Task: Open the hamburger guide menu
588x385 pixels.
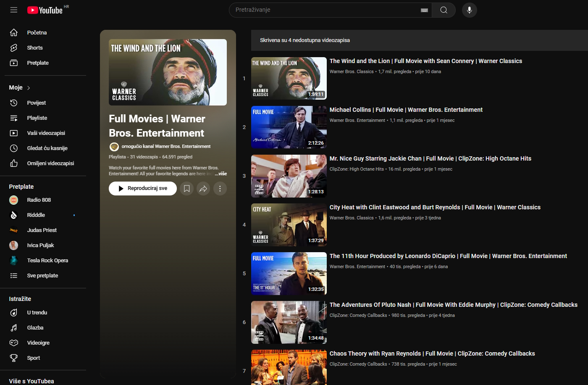Action: coord(14,10)
